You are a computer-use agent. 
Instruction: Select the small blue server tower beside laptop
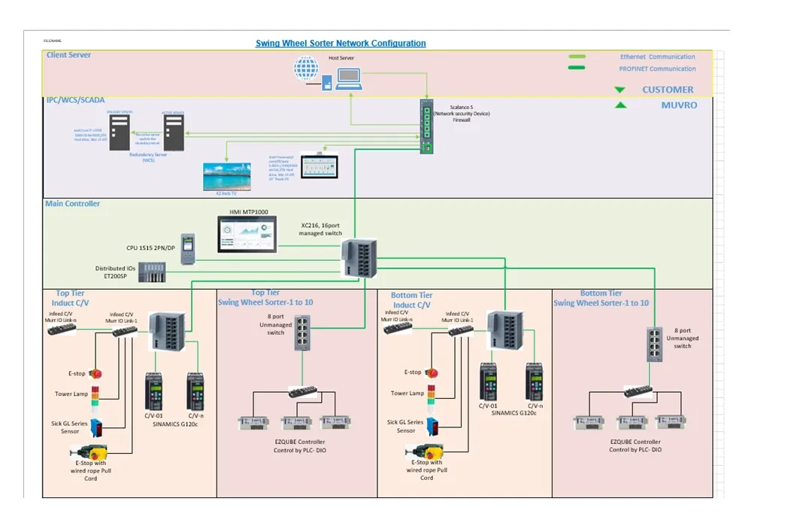click(327, 83)
